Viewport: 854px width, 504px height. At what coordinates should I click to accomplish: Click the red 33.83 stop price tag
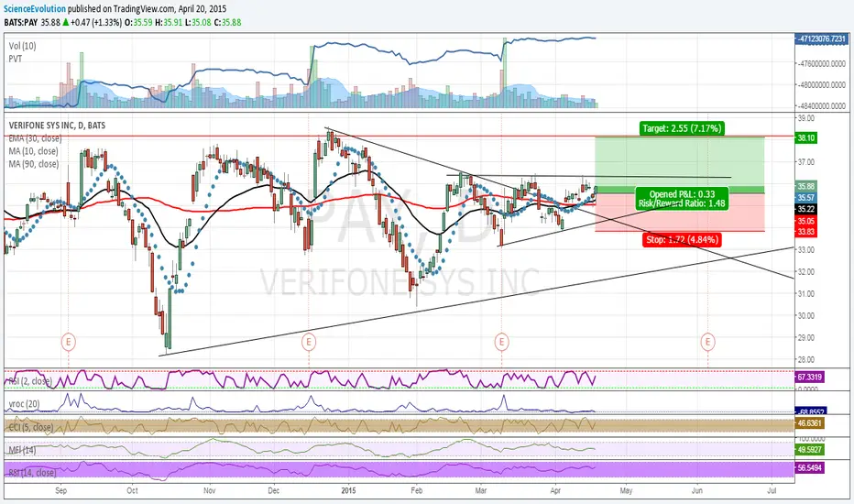pos(806,232)
